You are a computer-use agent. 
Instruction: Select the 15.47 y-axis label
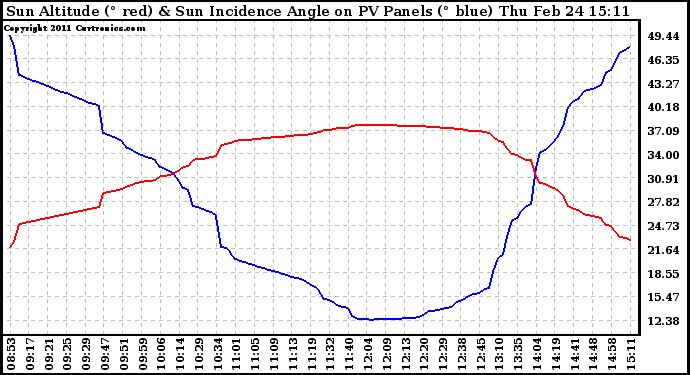pyautogui.click(x=663, y=297)
